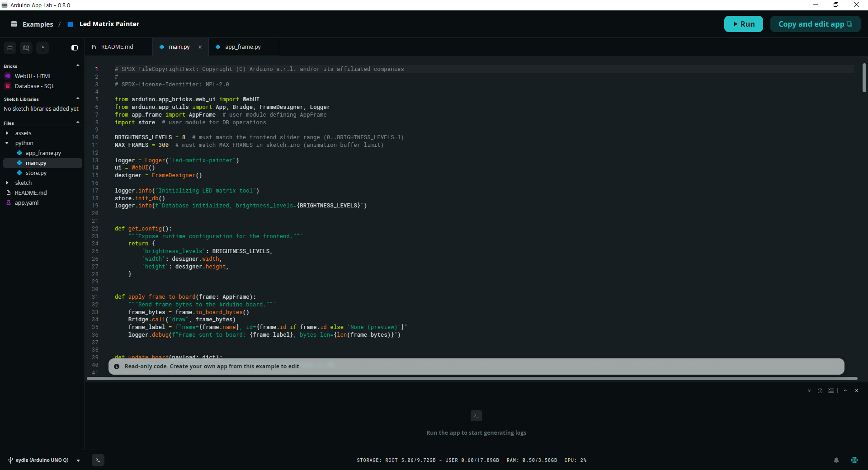The height and width of the screenshot is (470, 868).
Task: Open board selector dropdown eydie (Arduino UNO Q)
Action: tap(45, 460)
